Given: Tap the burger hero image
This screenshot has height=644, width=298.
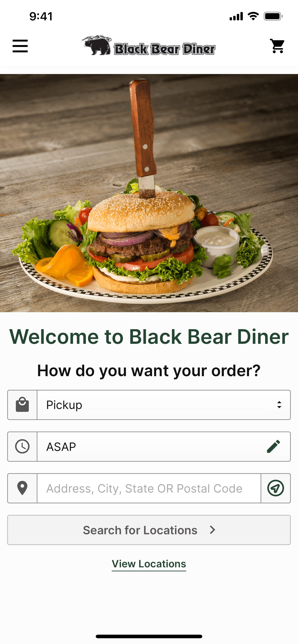Looking at the screenshot, I should tap(149, 193).
